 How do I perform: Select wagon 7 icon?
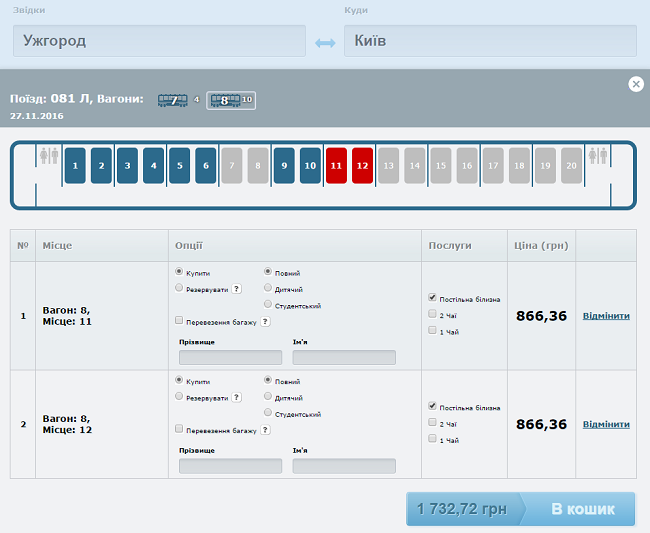pyautogui.click(x=173, y=100)
